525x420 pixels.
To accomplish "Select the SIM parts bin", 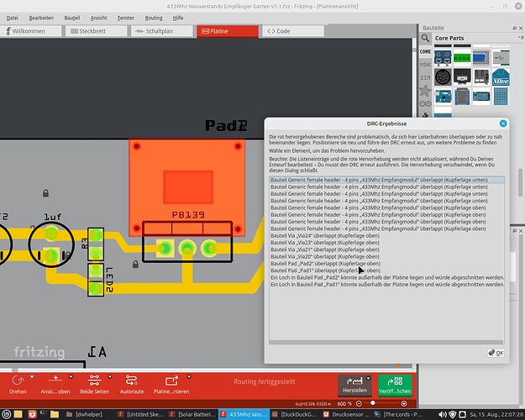I will [425, 77].
